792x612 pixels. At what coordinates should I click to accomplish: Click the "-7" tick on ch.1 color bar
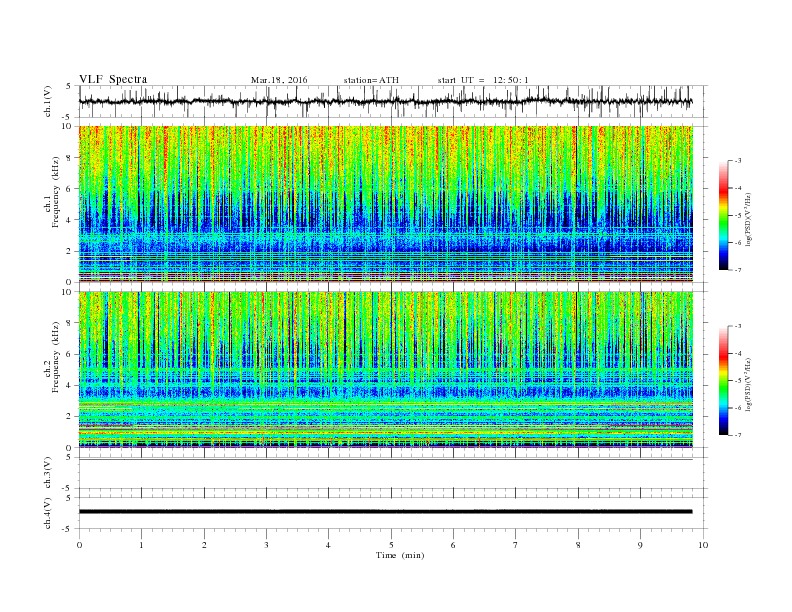click(x=738, y=270)
